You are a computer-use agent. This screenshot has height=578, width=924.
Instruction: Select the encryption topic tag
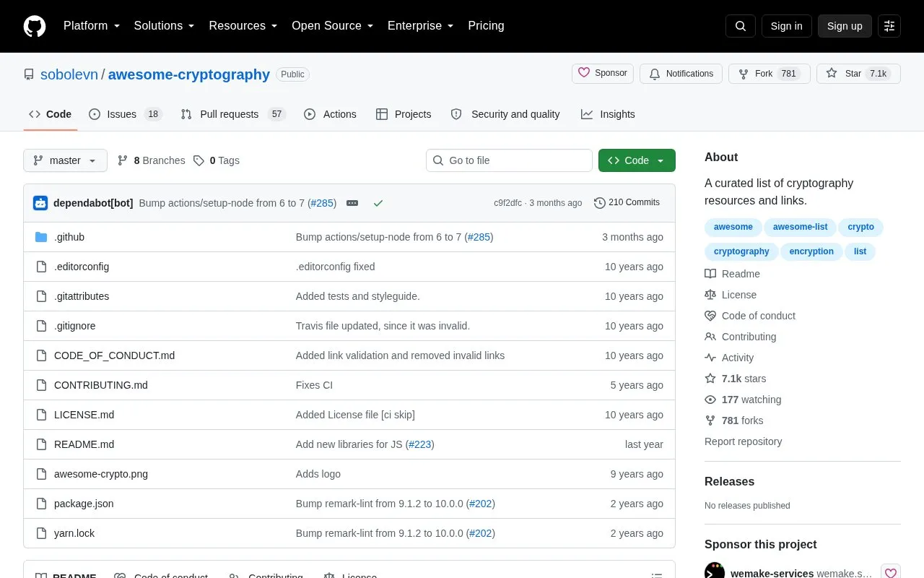pos(811,251)
